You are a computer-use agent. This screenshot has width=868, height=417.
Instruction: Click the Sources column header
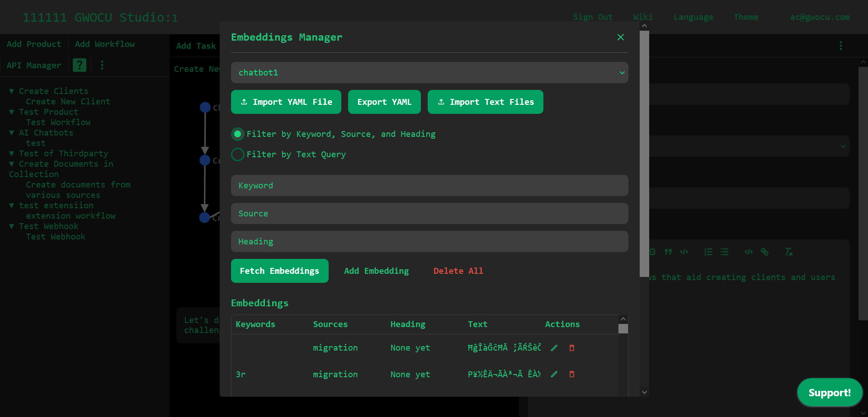pos(330,324)
